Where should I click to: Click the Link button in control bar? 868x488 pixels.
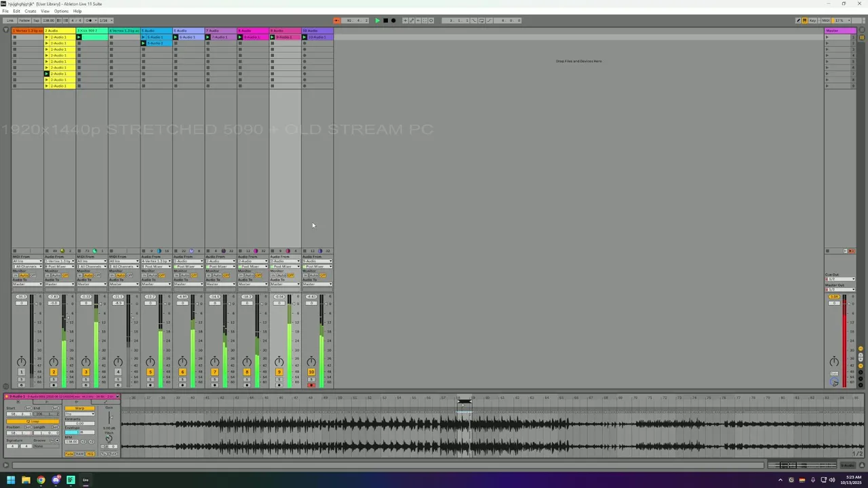point(10,20)
